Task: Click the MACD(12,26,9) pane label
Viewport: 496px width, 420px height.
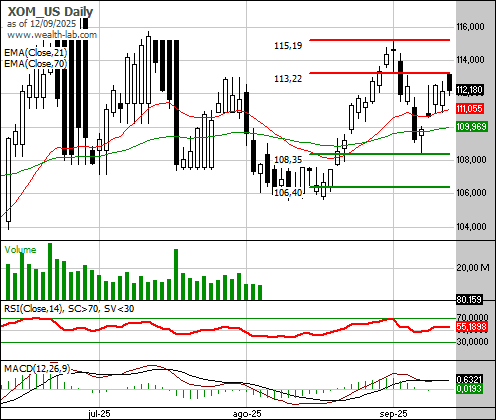Action: tap(37, 368)
